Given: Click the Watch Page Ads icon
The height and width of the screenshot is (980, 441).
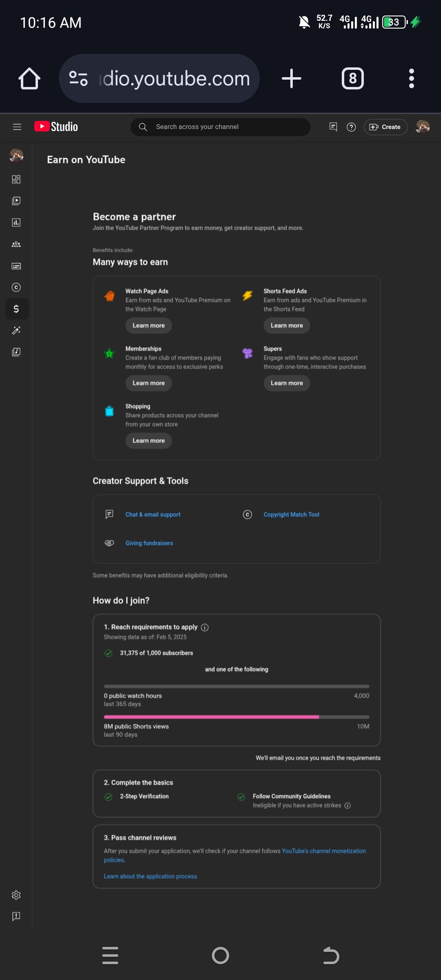Looking at the screenshot, I should coord(109,296).
